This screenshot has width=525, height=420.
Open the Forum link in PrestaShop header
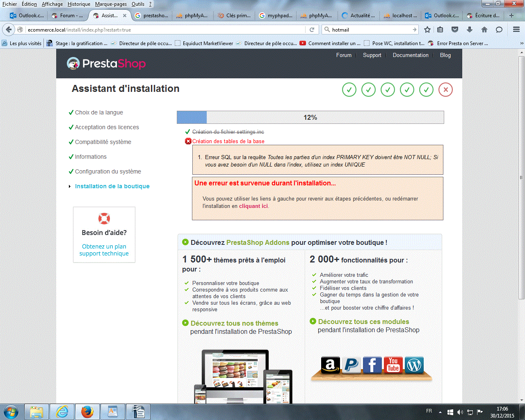click(344, 55)
